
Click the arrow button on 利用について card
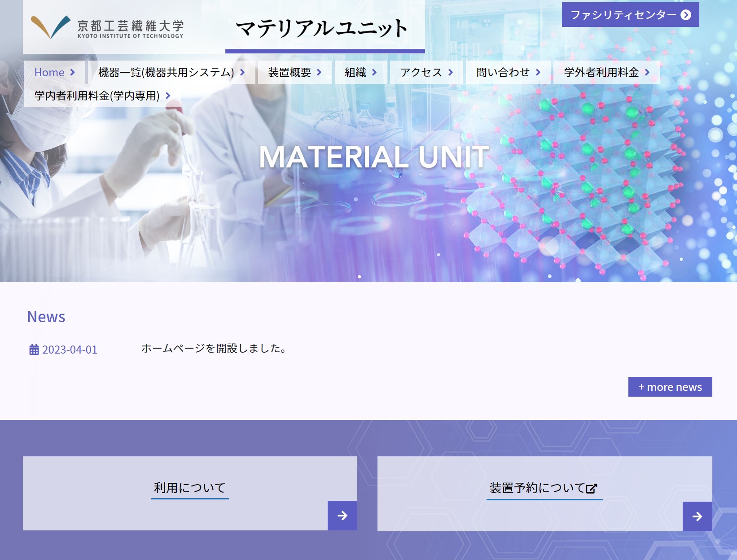click(342, 516)
